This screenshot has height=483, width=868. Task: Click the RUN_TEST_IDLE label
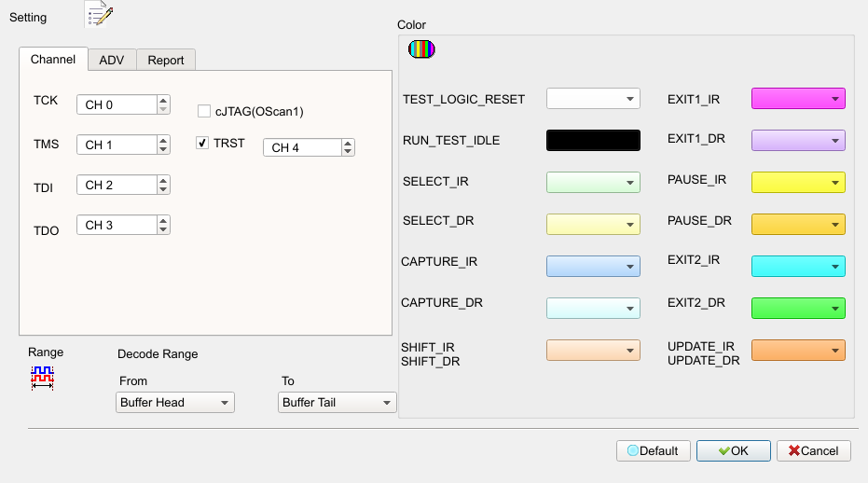[x=451, y=141]
